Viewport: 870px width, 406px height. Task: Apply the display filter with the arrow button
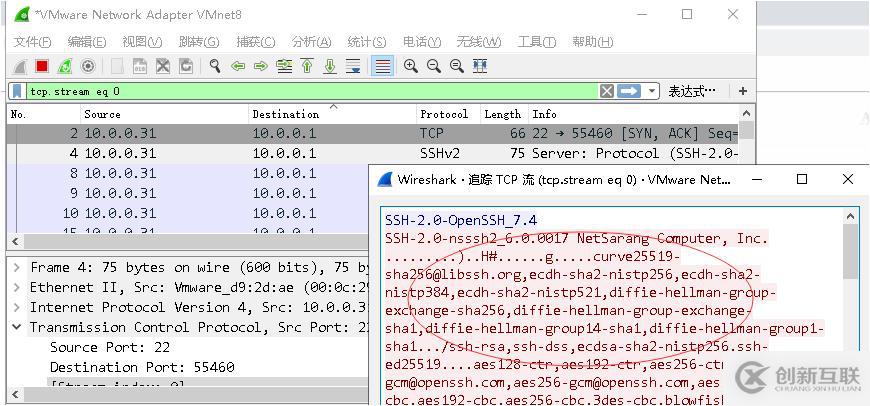coord(629,91)
